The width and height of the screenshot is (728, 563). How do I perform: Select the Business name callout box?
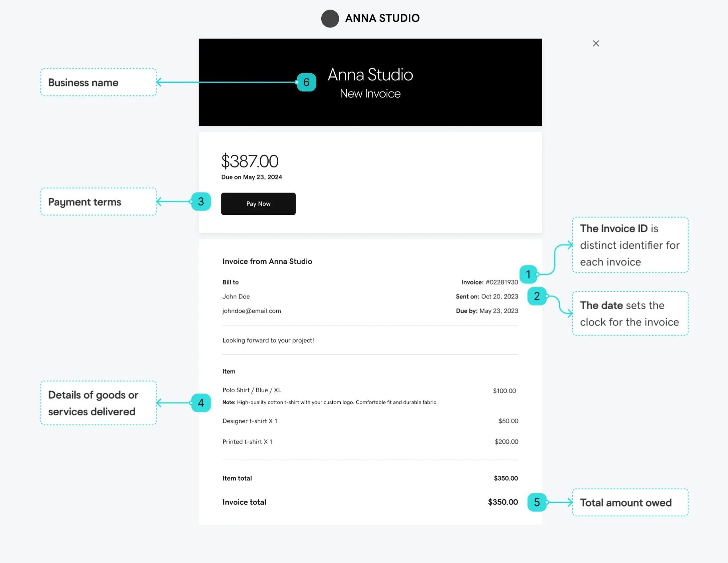click(98, 82)
